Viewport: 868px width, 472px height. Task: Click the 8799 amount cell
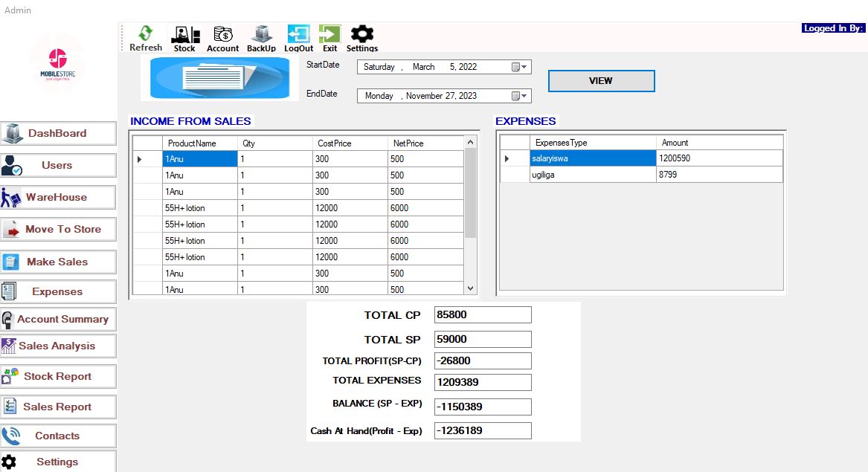(x=720, y=174)
